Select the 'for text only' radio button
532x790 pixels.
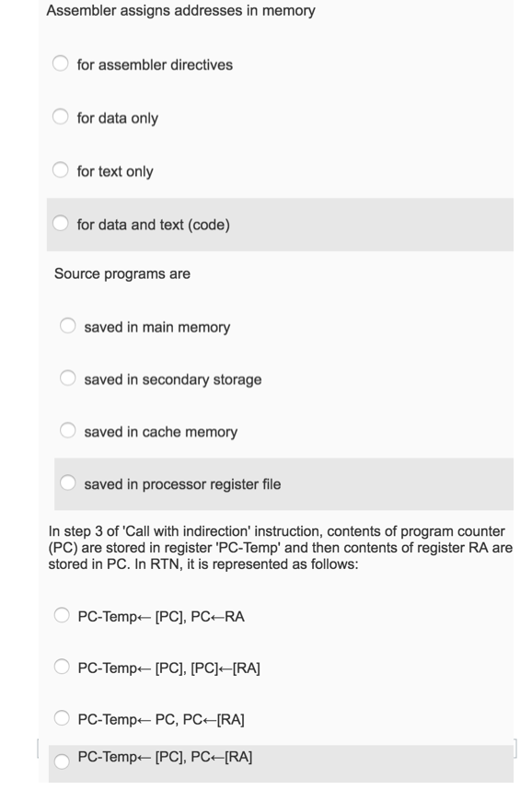click(61, 170)
